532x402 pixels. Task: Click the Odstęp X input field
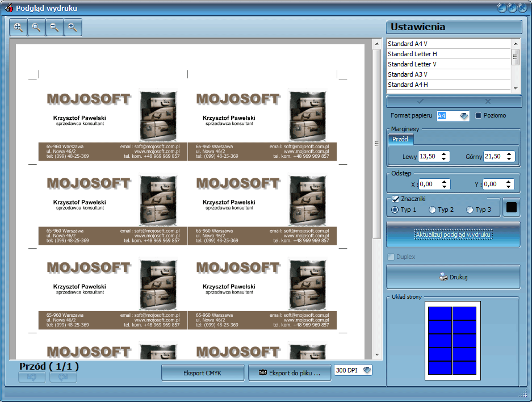[x=430, y=184]
